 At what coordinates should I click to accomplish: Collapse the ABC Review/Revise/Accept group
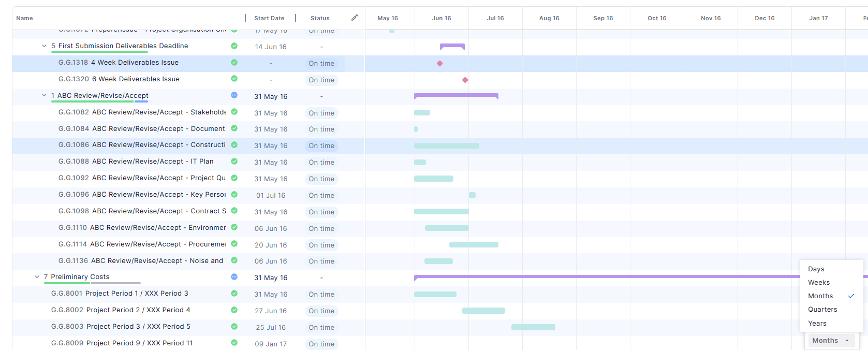45,95
